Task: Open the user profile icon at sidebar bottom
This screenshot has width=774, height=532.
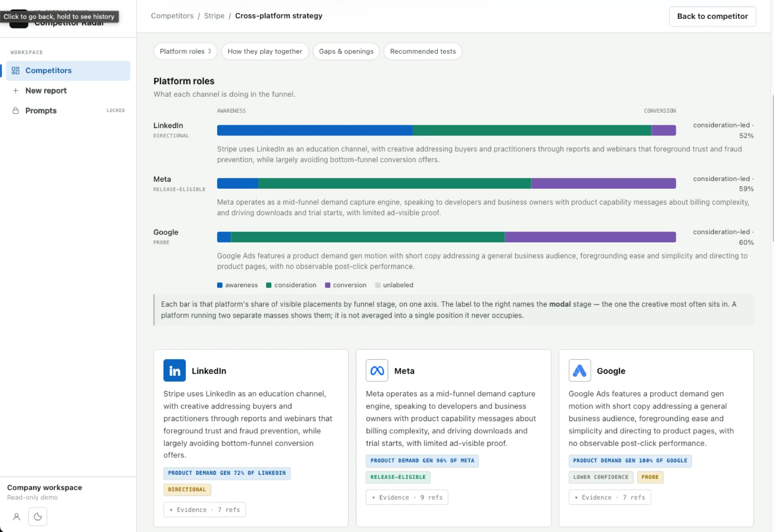Action: coord(16,517)
